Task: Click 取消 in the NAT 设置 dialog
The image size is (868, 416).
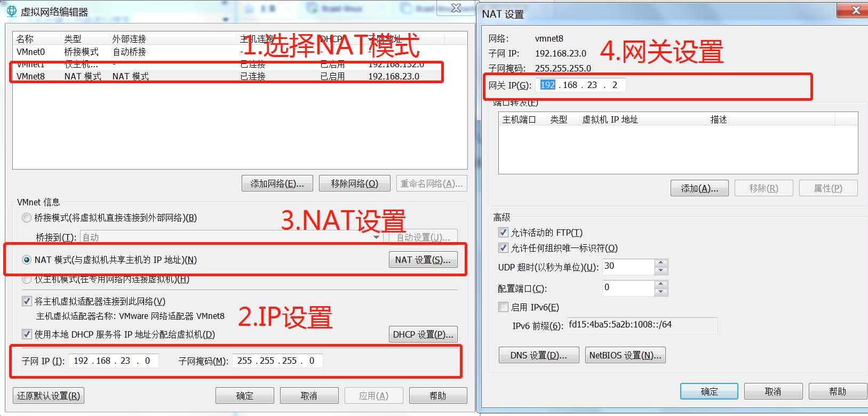Action: coord(773,391)
